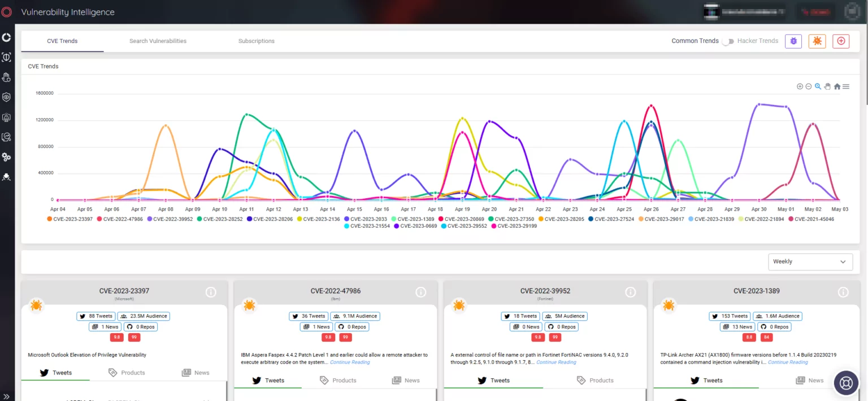Click the orange malware icon button
Screen dimensions: 868x401
(x=817, y=41)
